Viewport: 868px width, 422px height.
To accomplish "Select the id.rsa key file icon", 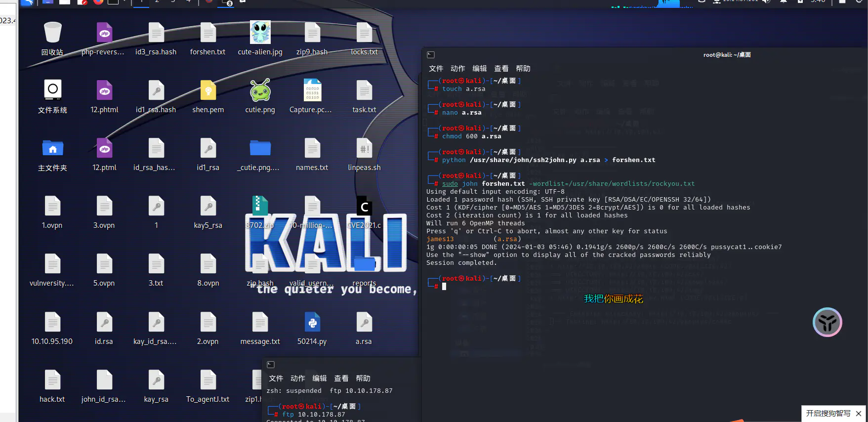I will 104,322.
